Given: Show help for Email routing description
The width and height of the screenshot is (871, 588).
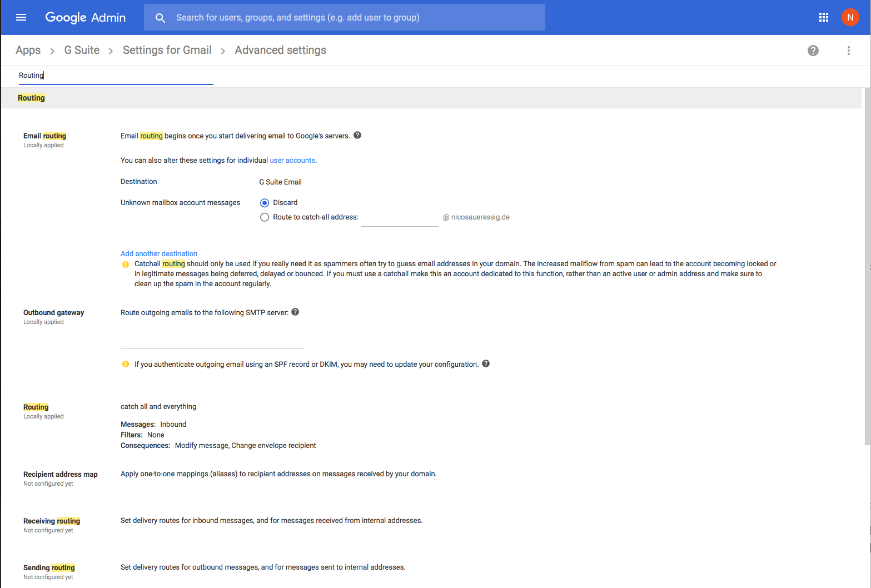Looking at the screenshot, I should 357,135.
